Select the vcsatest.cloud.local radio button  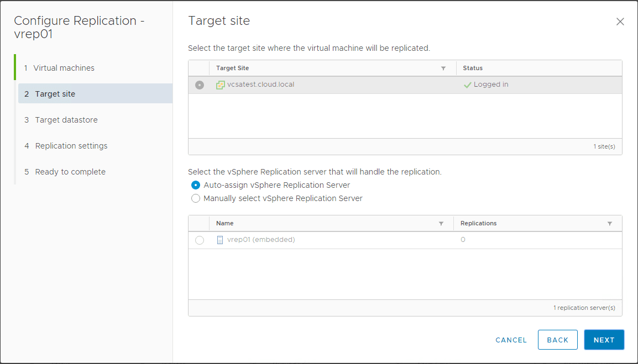[200, 85]
